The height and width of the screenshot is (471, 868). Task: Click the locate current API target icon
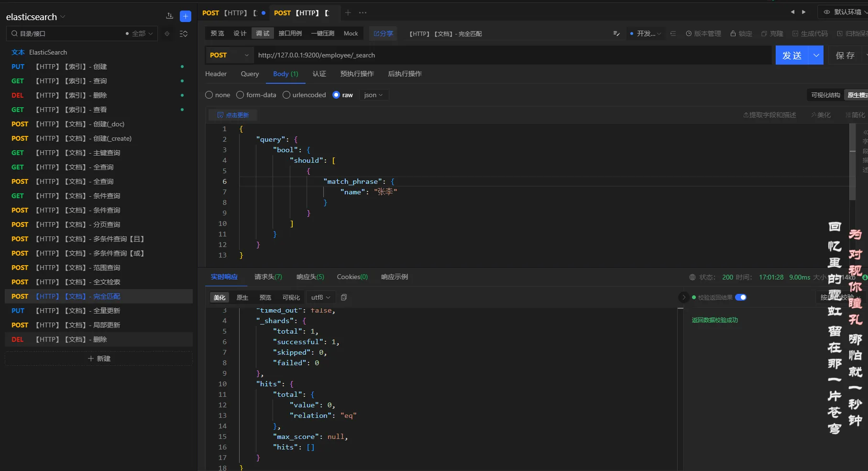point(167,34)
